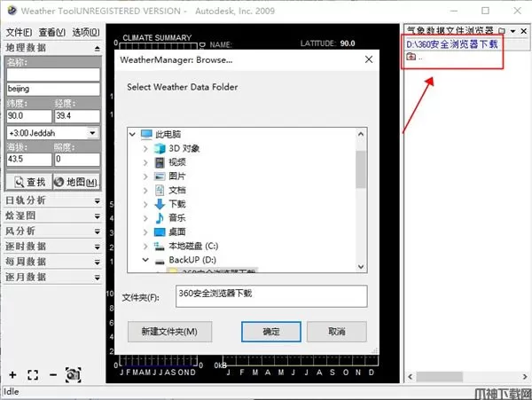Collapse the 此电脑 tree node

[132, 134]
